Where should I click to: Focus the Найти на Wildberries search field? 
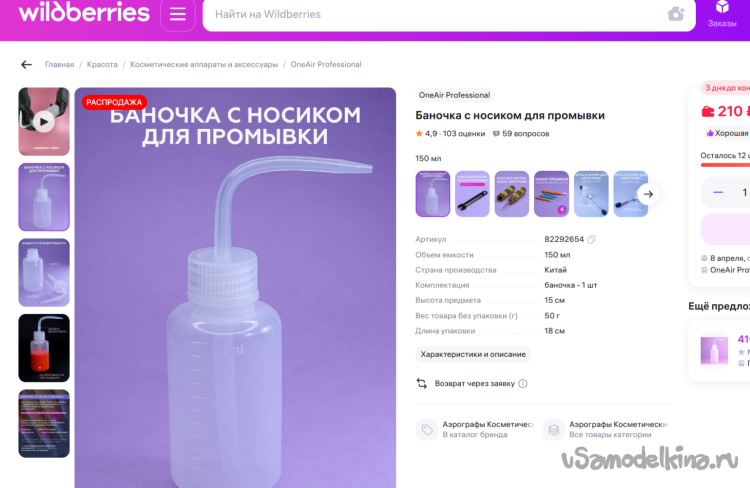pos(435,14)
